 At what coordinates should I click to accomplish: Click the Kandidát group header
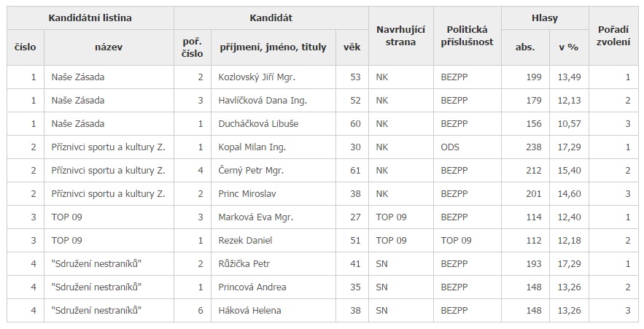271,17
